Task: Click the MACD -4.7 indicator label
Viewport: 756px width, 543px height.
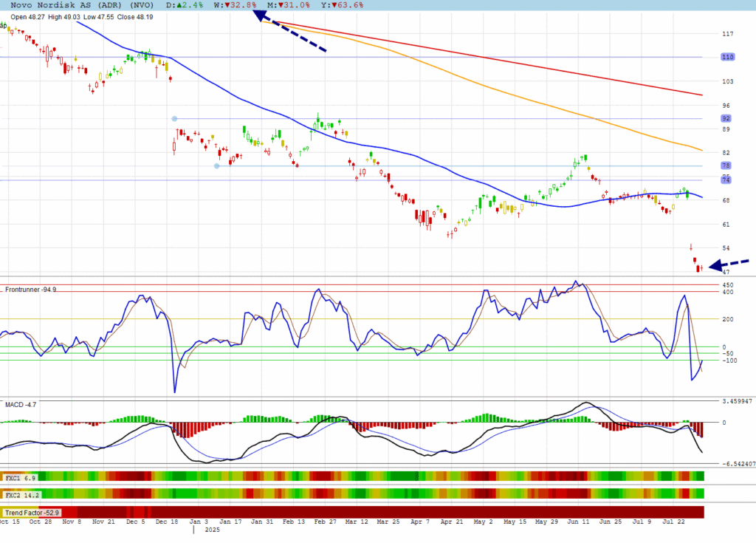Action: [21, 404]
